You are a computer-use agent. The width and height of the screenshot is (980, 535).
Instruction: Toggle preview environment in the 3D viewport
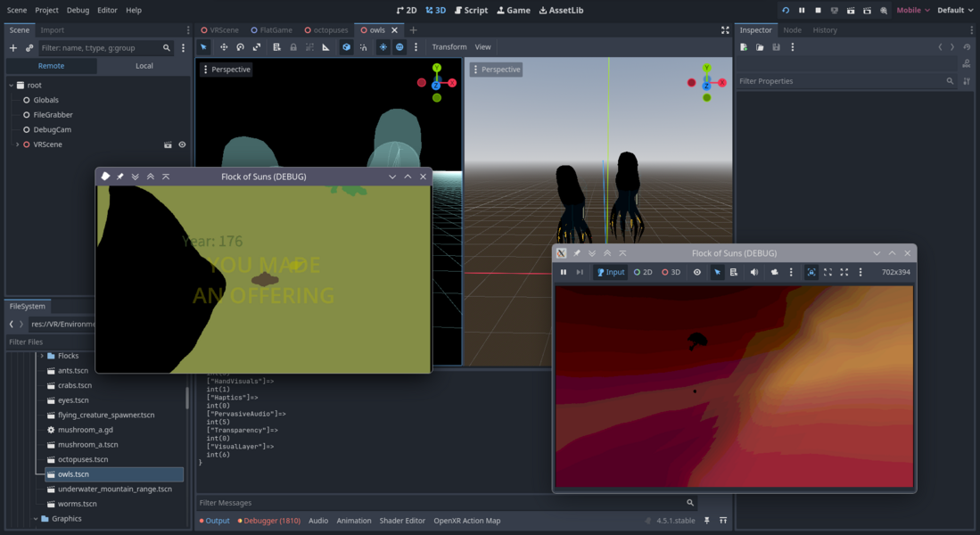399,46
